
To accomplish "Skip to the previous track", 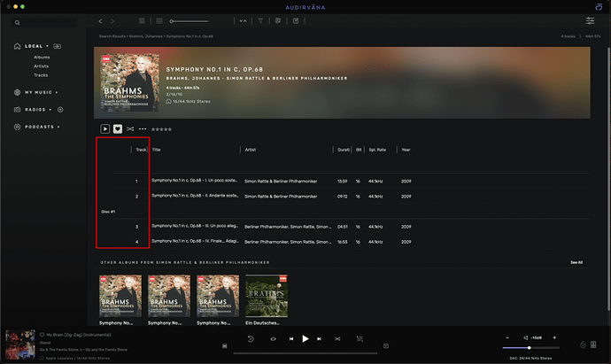I will (291, 338).
